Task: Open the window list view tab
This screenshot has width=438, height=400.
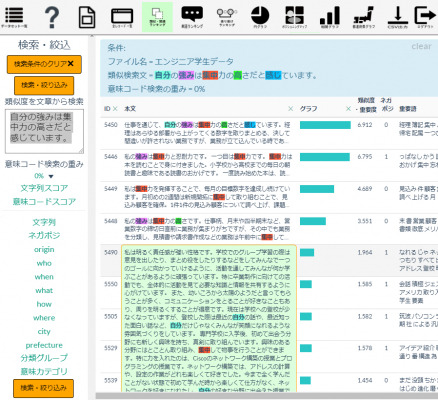Action: point(122,17)
